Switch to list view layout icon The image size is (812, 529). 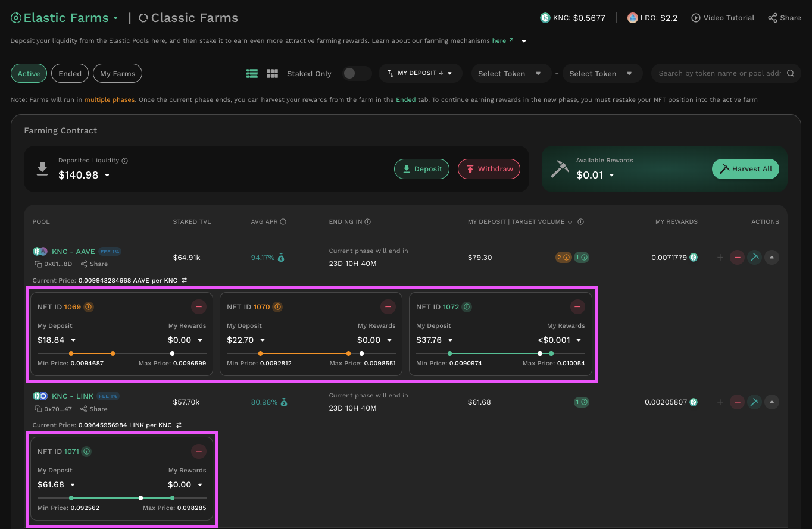252,73
